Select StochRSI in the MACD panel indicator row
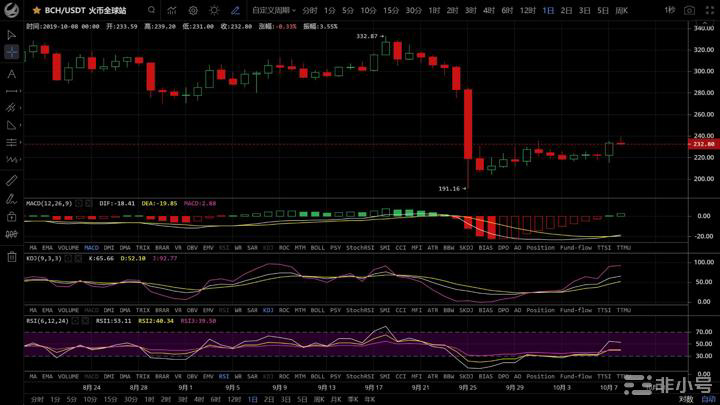The height and width of the screenshot is (405, 720). (360, 248)
